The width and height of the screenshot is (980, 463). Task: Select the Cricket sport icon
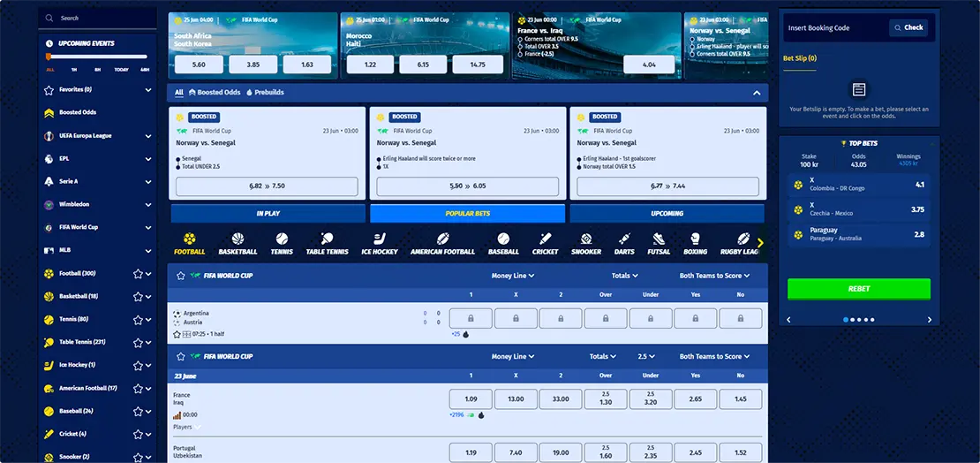coord(545,239)
